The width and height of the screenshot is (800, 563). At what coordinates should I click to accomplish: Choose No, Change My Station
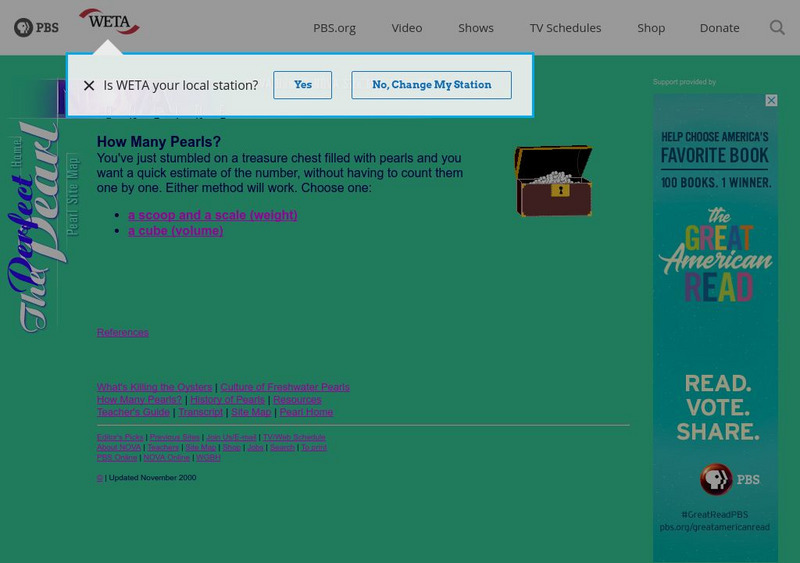click(x=431, y=85)
